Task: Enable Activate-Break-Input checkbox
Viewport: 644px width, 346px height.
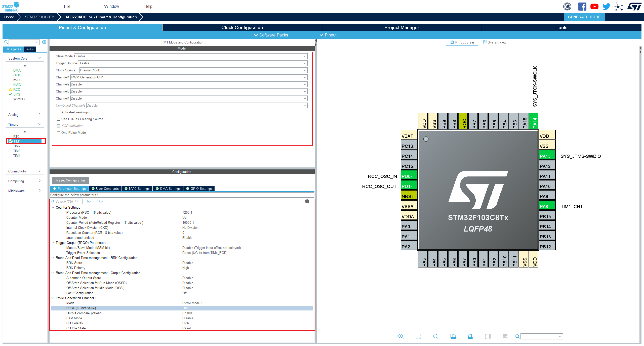Action: 59,112
